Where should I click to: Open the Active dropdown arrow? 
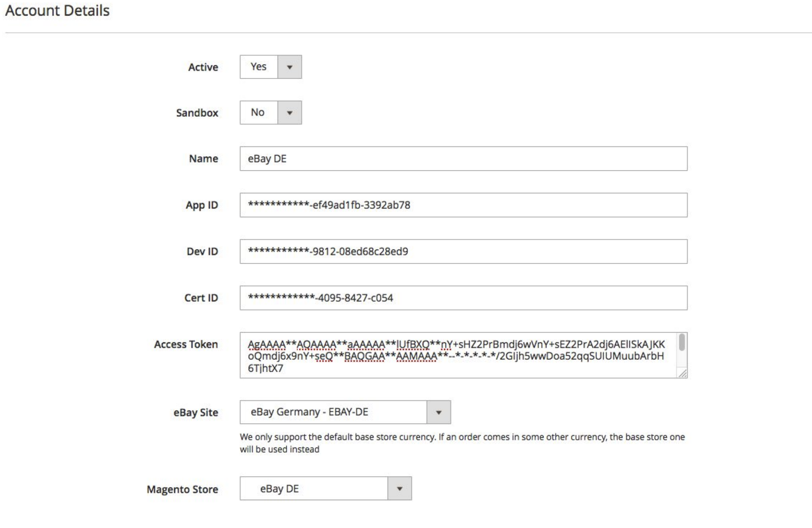(x=289, y=67)
